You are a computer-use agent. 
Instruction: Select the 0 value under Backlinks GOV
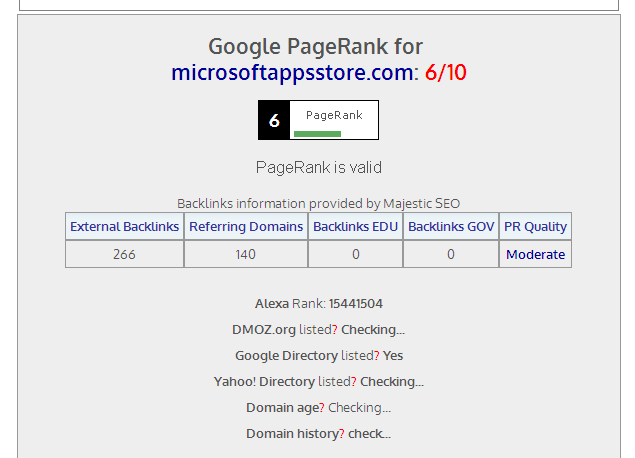pyautogui.click(x=451, y=254)
